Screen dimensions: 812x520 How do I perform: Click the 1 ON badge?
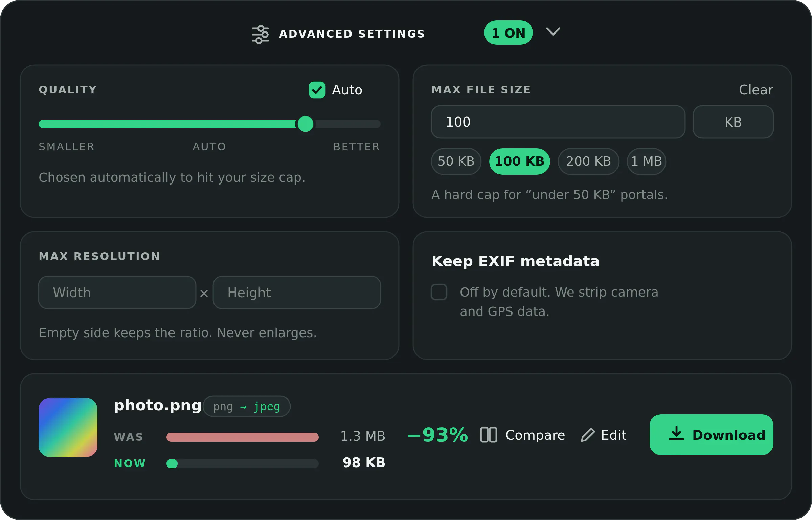508,33
